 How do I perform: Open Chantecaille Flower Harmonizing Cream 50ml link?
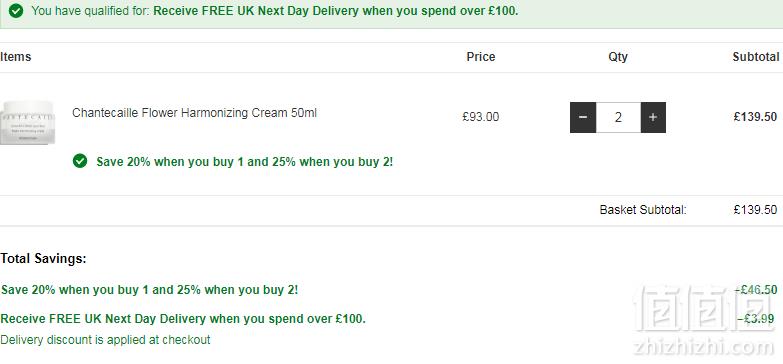194,113
